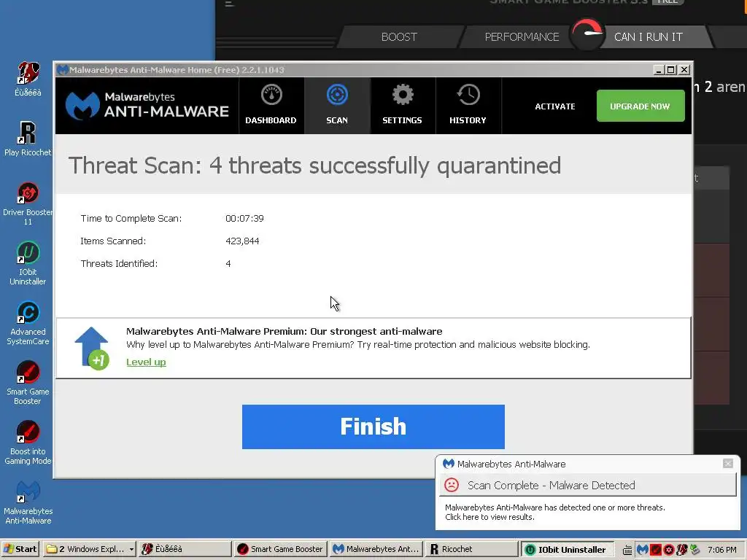Open IObit Uninstaller desktop icon
The height and width of the screenshot is (560, 747).
point(28,263)
